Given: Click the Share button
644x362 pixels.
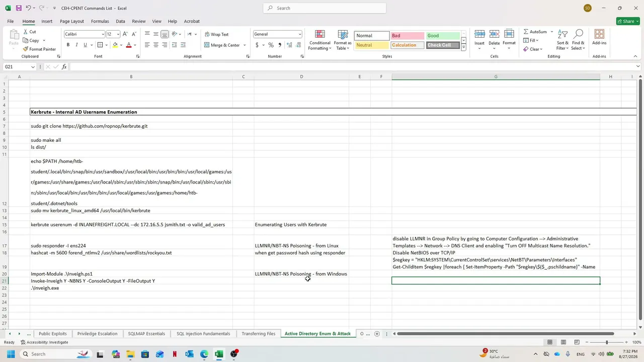Looking at the screenshot, I should tap(628, 21).
